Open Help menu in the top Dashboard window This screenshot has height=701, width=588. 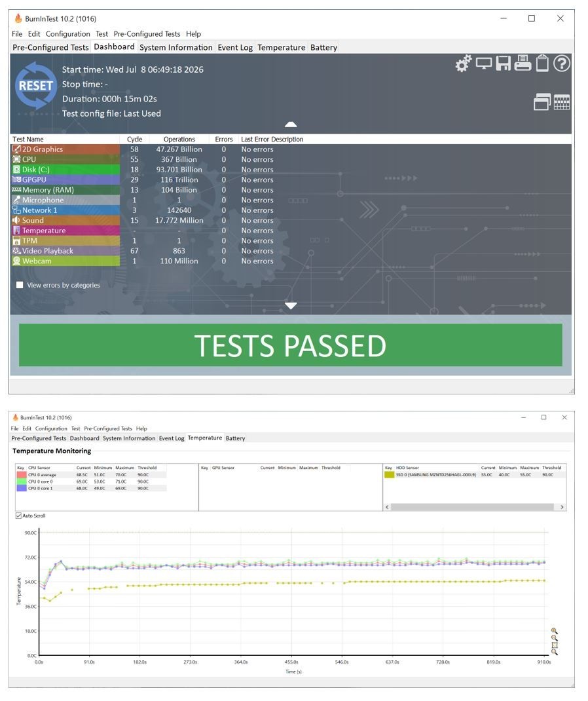point(193,34)
